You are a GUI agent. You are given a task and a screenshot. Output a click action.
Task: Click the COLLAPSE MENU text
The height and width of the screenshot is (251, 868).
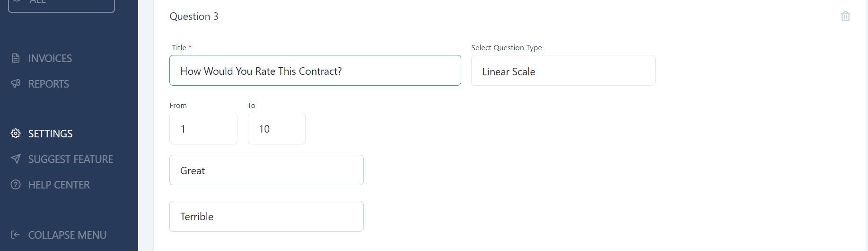click(67, 235)
